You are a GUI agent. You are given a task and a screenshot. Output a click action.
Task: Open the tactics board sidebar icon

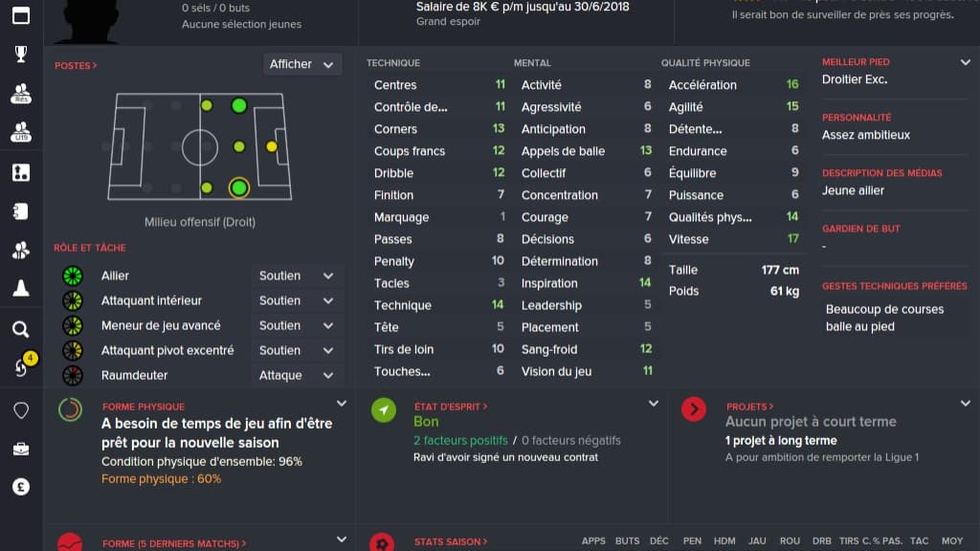21,172
